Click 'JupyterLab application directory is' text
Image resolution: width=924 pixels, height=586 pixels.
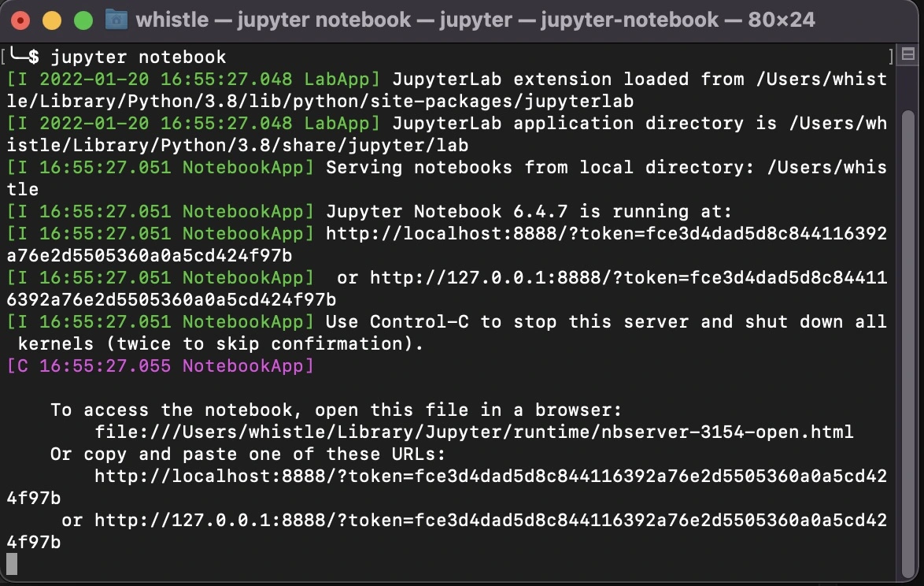pos(584,123)
